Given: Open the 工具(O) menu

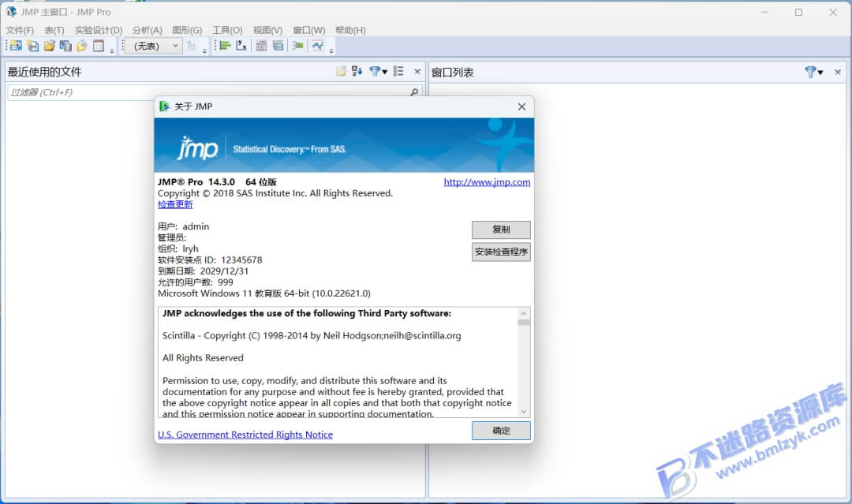Looking at the screenshot, I should pyautogui.click(x=227, y=31).
